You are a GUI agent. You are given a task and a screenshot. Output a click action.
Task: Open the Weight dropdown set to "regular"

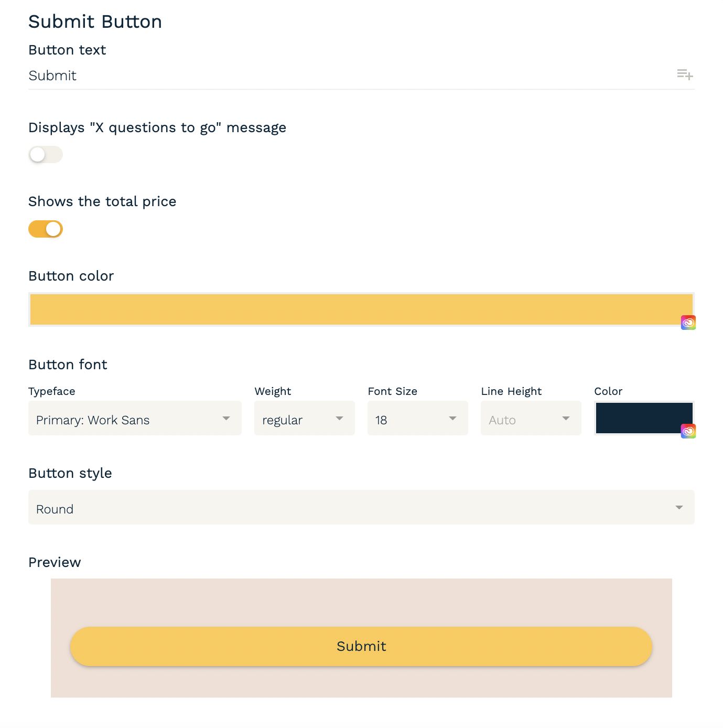(304, 419)
